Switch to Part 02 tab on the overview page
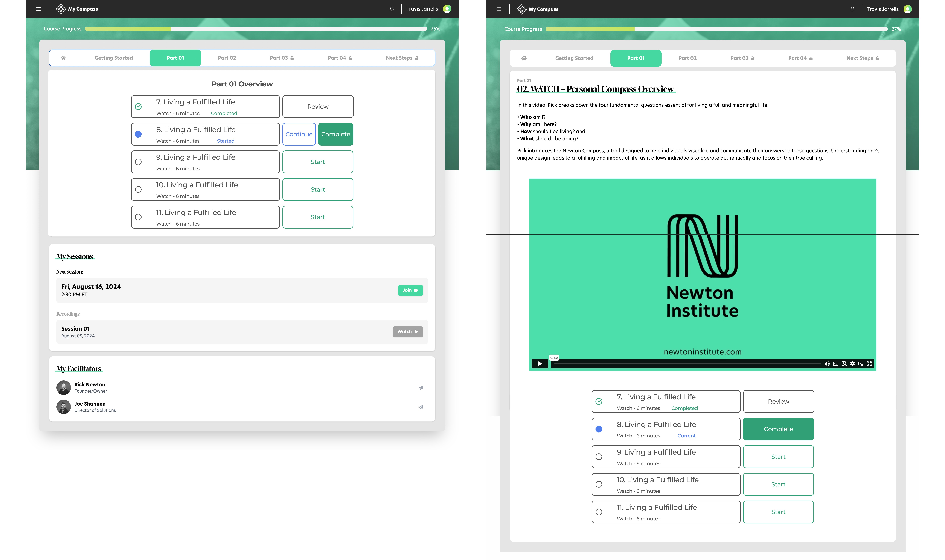945x560 pixels. coord(227,58)
